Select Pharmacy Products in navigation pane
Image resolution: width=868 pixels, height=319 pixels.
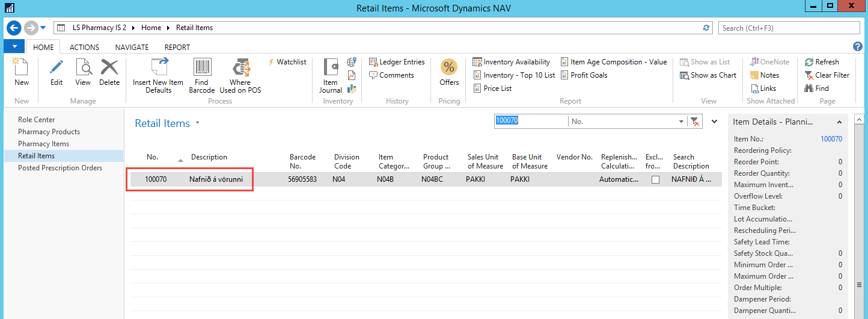tap(49, 132)
